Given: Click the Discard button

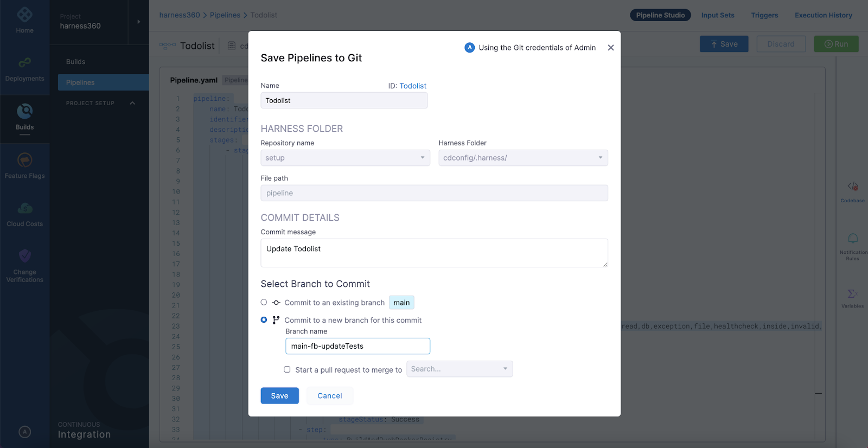Looking at the screenshot, I should pos(781,44).
